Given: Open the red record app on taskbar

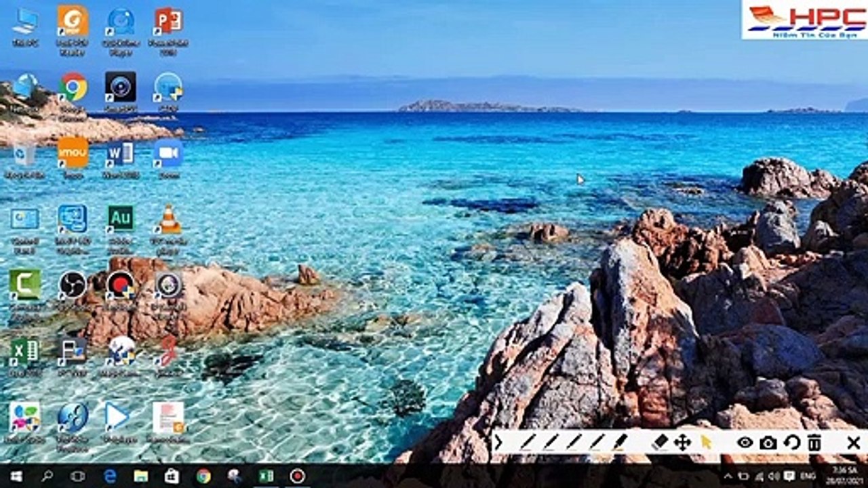Looking at the screenshot, I should (297, 476).
